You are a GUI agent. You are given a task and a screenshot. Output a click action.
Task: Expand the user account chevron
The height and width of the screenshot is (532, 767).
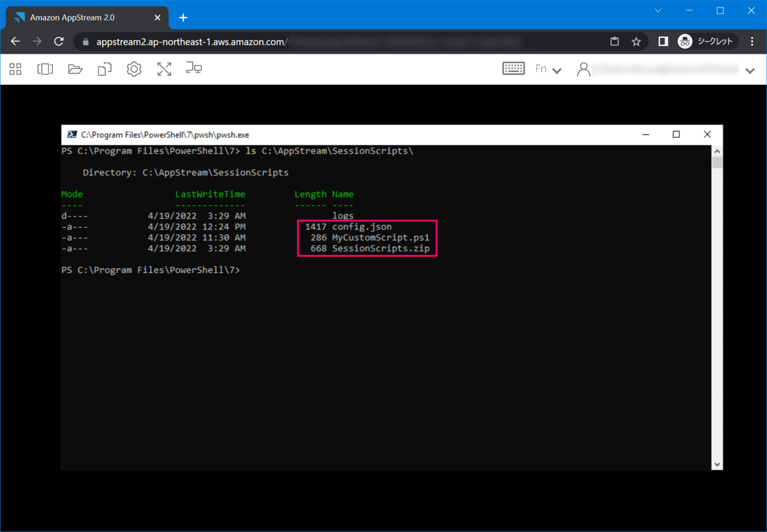click(x=750, y=71)
